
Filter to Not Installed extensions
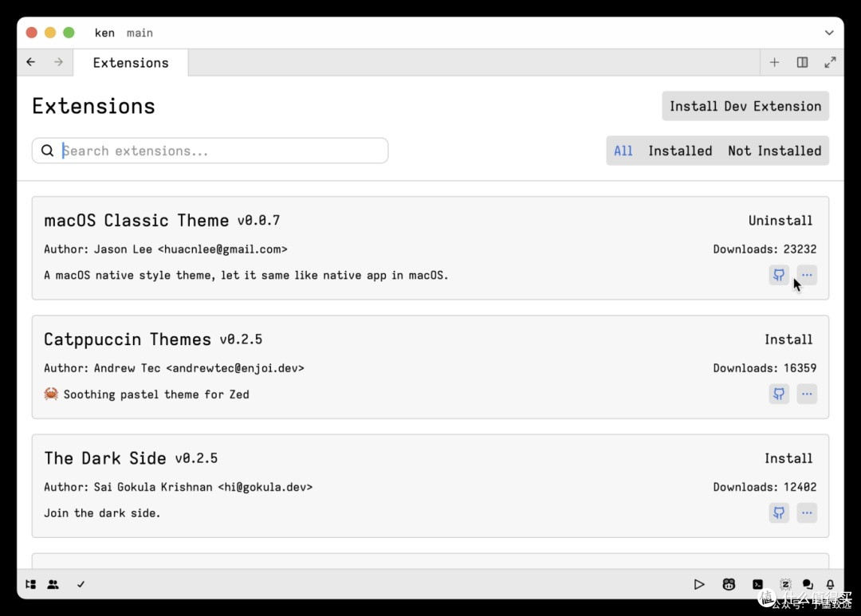tap(774, 151)
